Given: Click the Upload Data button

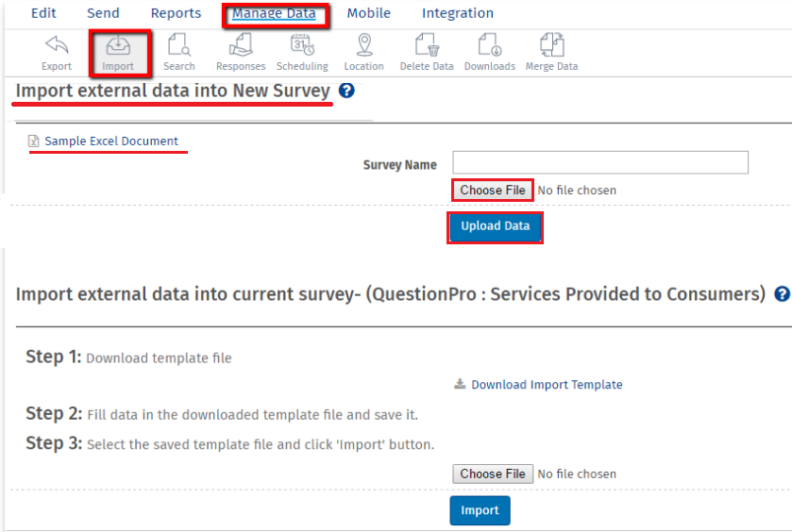Looking at the screenshot, I should (495, 226).
